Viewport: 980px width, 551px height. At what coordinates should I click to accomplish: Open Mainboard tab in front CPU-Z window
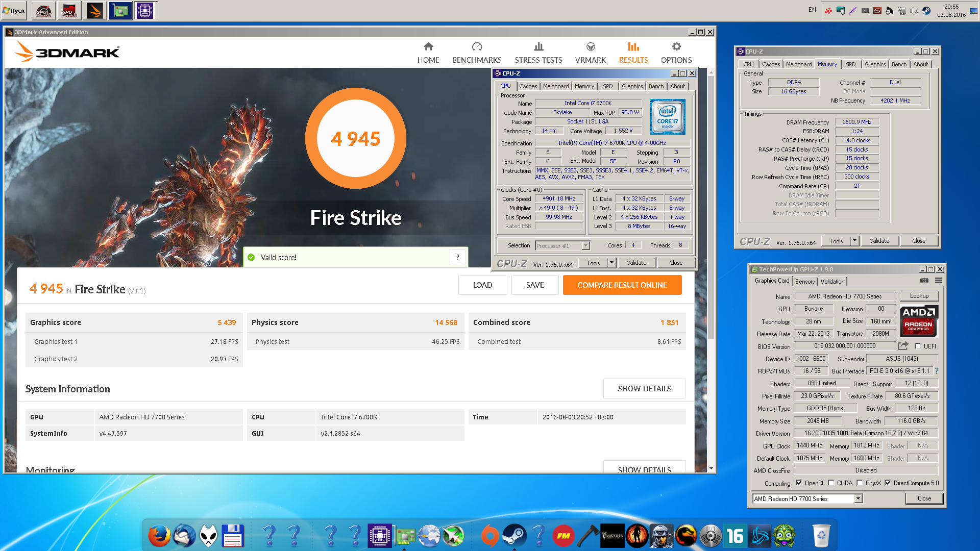(556, 86)
